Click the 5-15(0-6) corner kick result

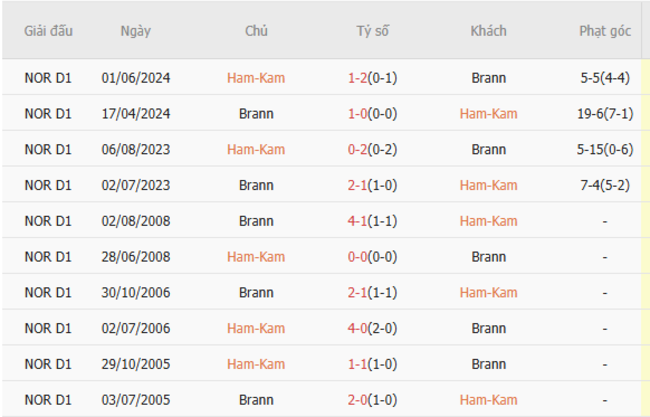604,150
